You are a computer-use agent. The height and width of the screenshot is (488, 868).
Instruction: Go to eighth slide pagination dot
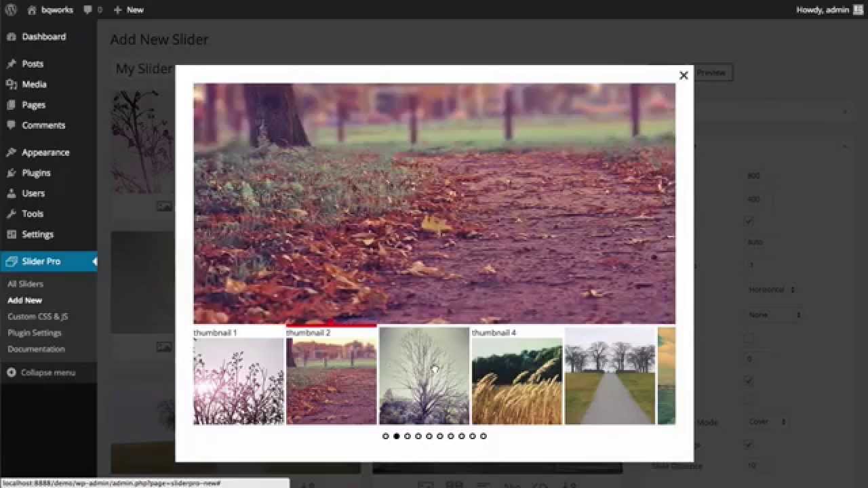(x=462, y=436)
